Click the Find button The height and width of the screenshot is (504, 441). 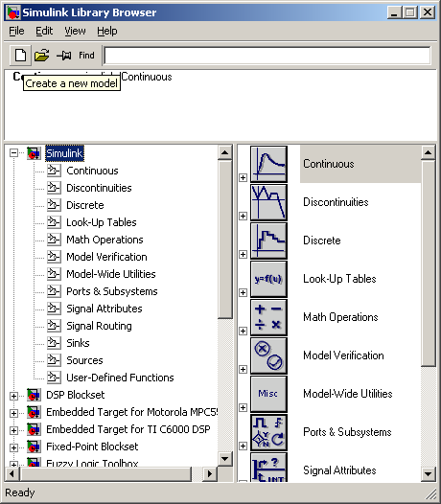click(86, 56)
